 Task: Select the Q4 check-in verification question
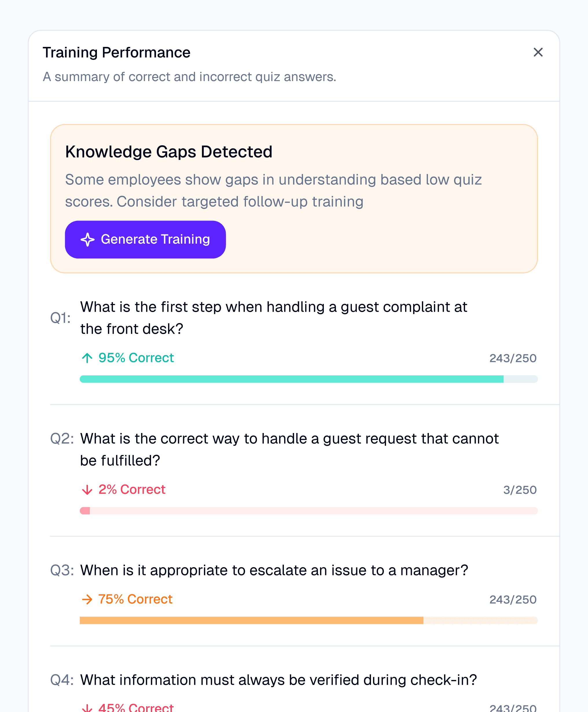[x=278, y=680]
